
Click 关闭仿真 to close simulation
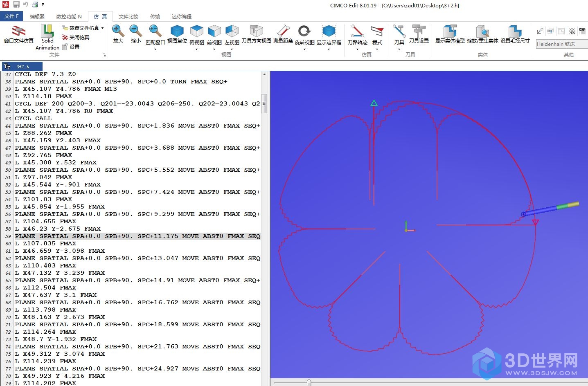click(x=76, y=37)
